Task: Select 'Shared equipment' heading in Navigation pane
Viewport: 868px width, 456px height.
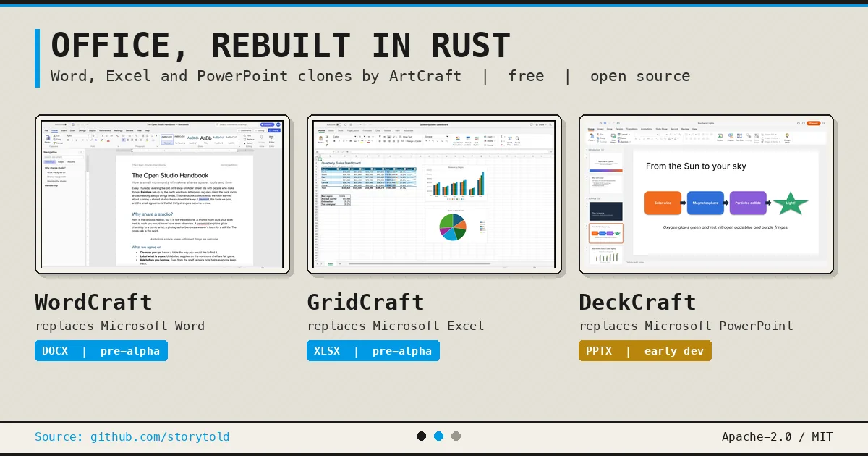Action: point(57,177)
